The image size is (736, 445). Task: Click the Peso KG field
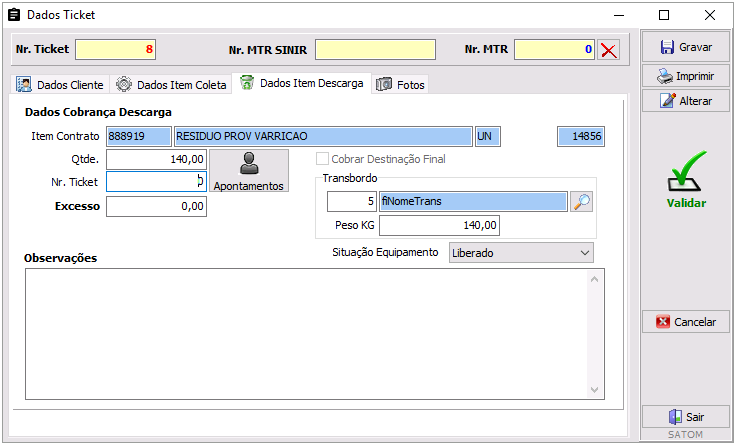point(473,226)
